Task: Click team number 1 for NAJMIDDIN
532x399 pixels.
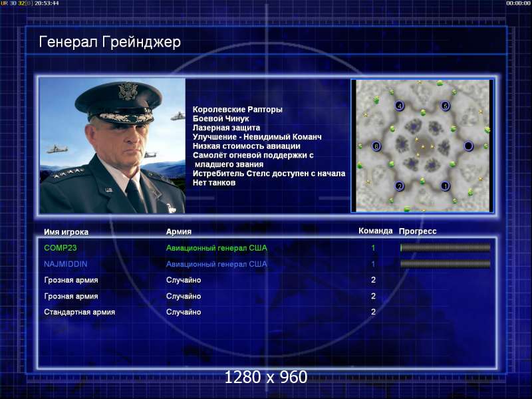Action: coord(373,264)
